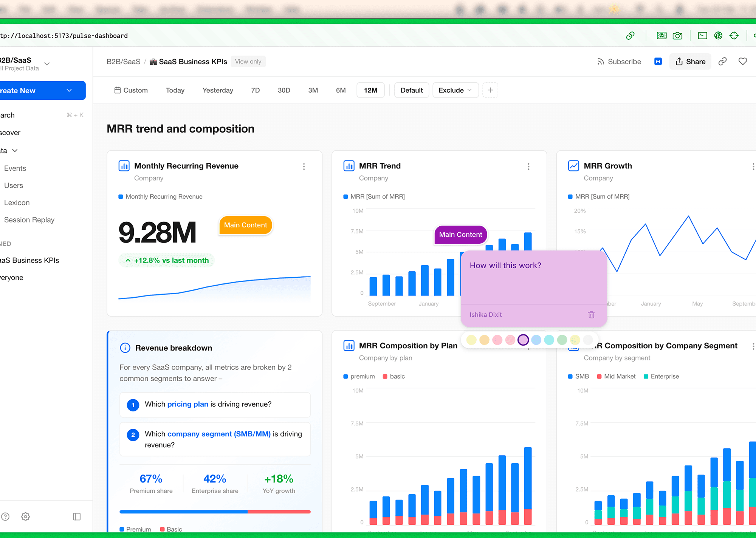Collapse sidebar using panel icon
756x538 pixels.
pos(77,516)
